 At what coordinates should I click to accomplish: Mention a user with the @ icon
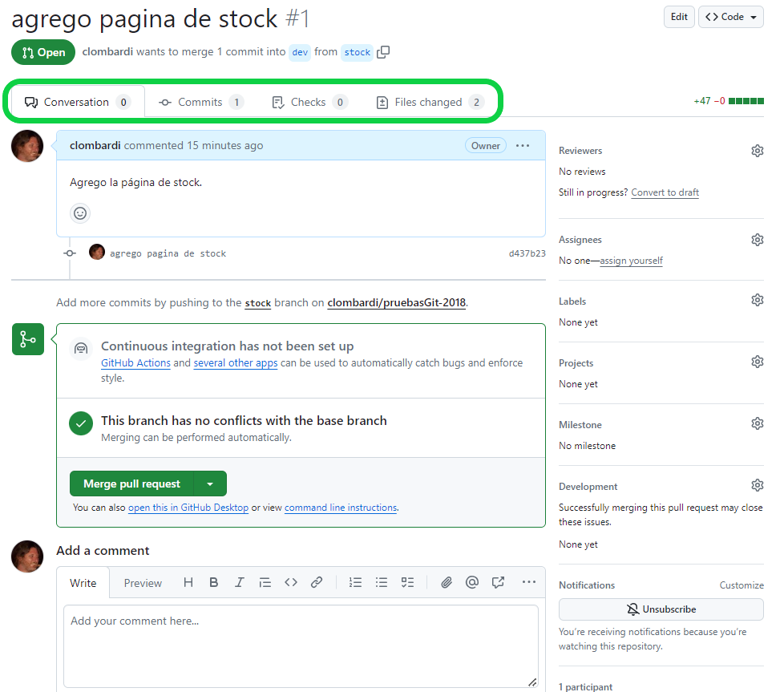tap(472, 583)
